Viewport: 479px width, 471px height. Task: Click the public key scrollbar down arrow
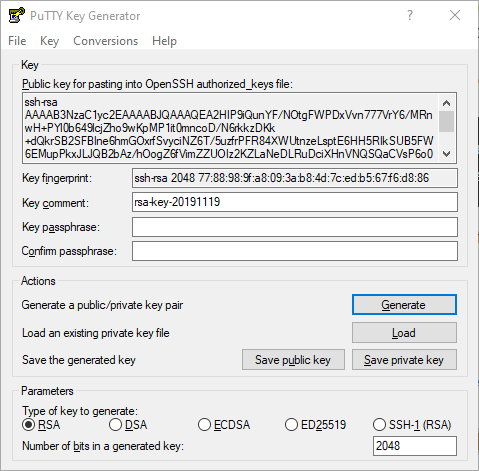(447, 154)
